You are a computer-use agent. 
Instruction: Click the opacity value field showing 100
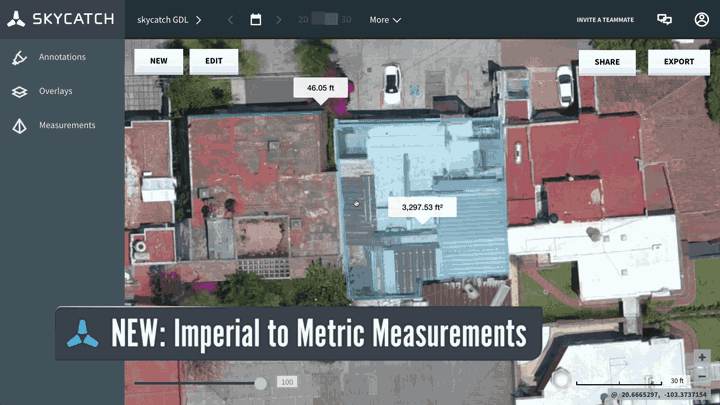click(x=287, y=382)
